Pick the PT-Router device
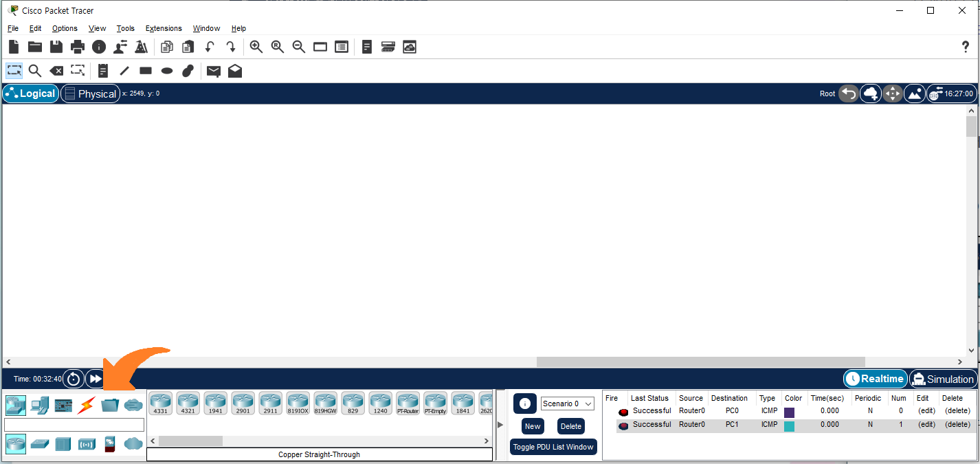 tap(408, 403)
